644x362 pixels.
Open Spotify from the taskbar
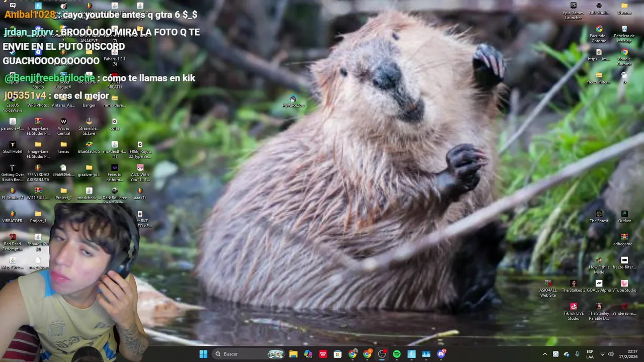click(396, 354)
